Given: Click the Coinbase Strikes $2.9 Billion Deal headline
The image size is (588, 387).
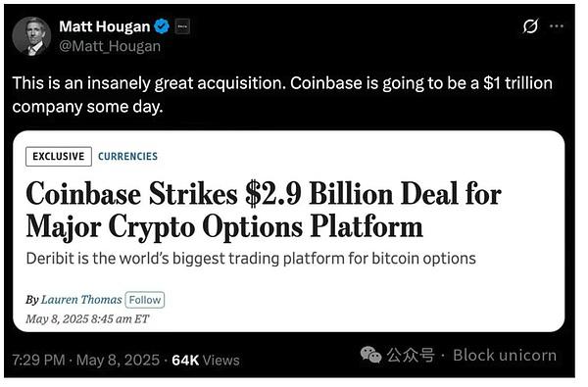Looking at the screenshot, I should 264,210.
